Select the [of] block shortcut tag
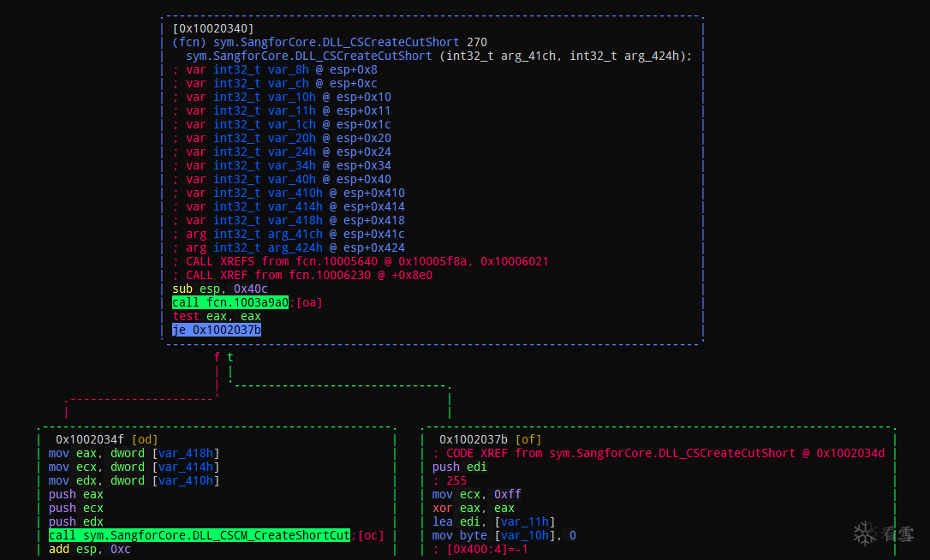 (528, 439)
